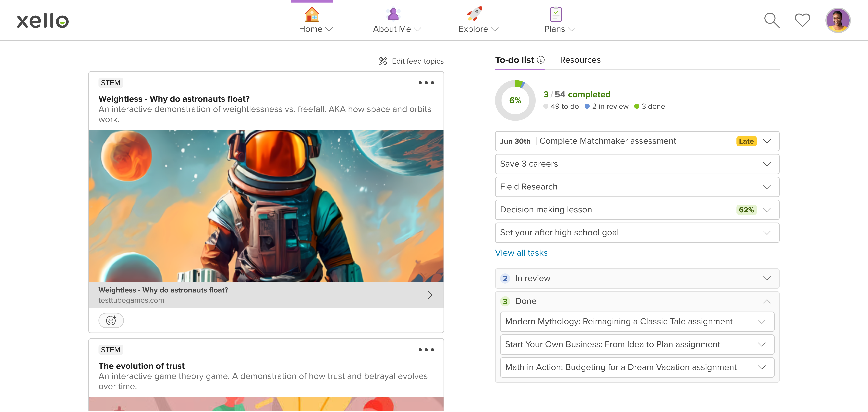Click STEM tag on evolution of trust card
This screenshot has width=868, height=412.
pyautogui.click(x=111, y=350)
